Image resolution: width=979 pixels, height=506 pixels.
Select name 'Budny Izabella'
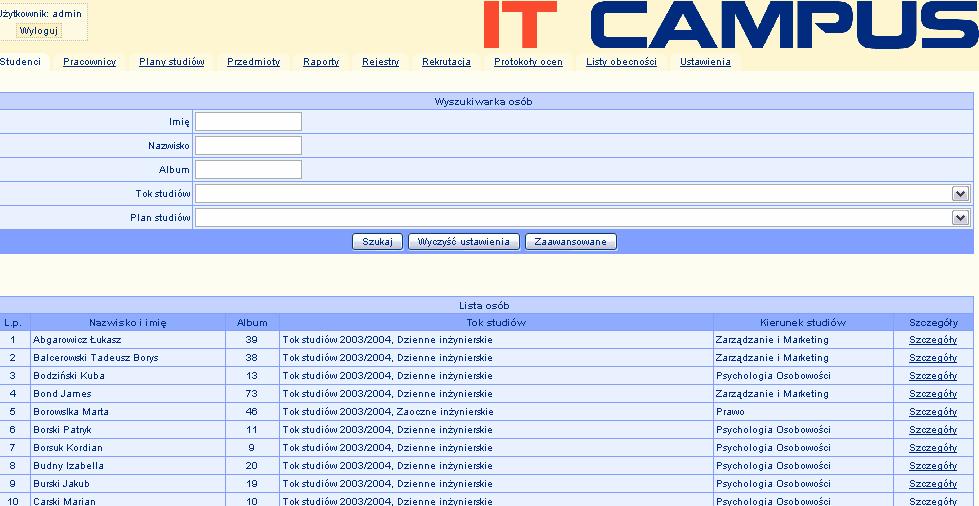tap(68, 466)
